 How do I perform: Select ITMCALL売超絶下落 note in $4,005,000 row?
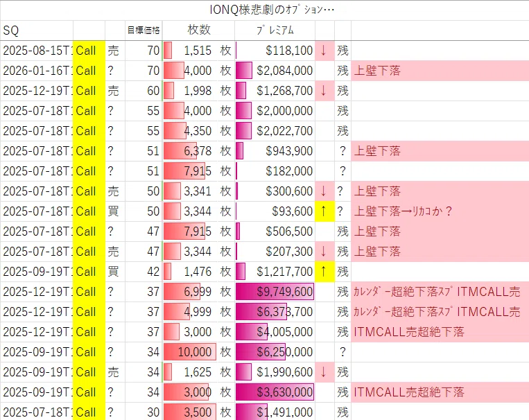440,332
